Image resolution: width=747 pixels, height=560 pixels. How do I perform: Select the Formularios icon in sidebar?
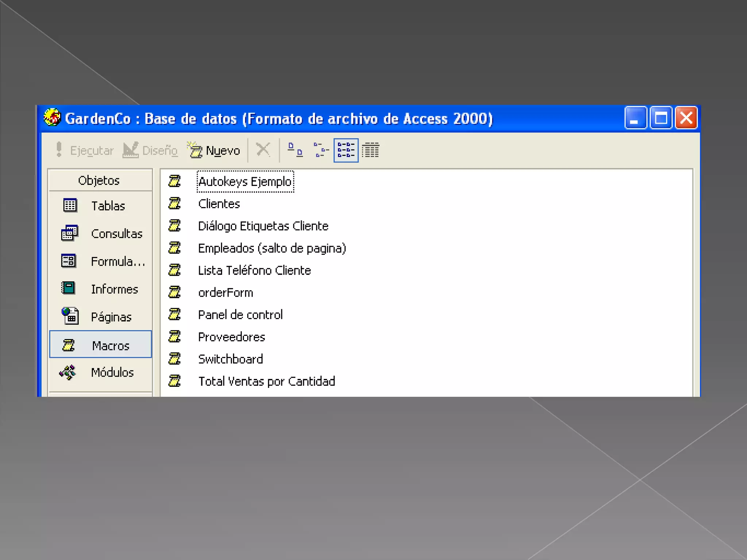click(x=69, y=261)
